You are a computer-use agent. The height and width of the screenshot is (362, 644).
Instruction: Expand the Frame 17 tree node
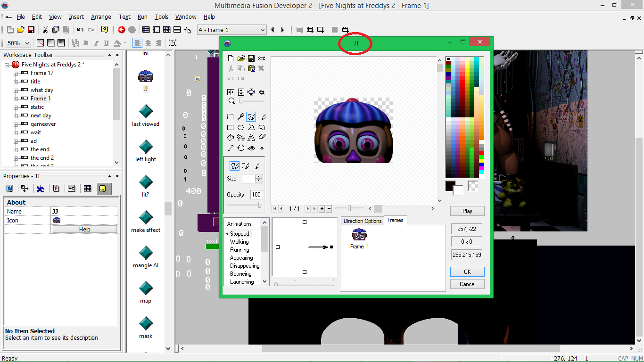point(16,73)
